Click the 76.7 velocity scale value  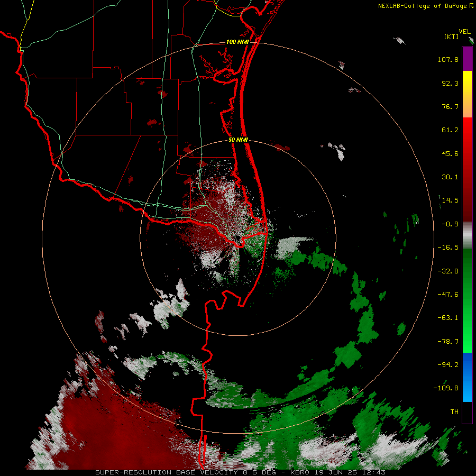tap(450, 106)
